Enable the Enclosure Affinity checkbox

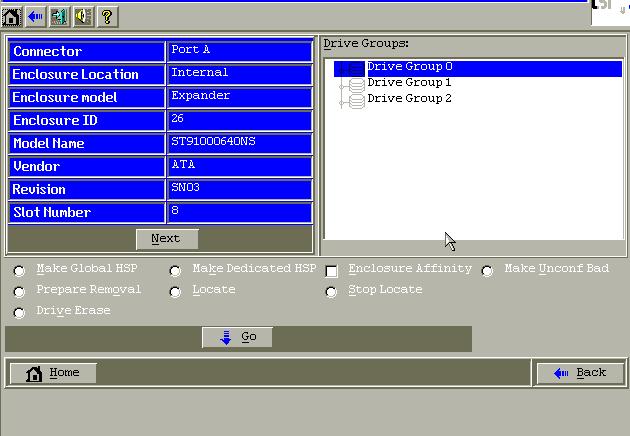(x=332, y=270)
